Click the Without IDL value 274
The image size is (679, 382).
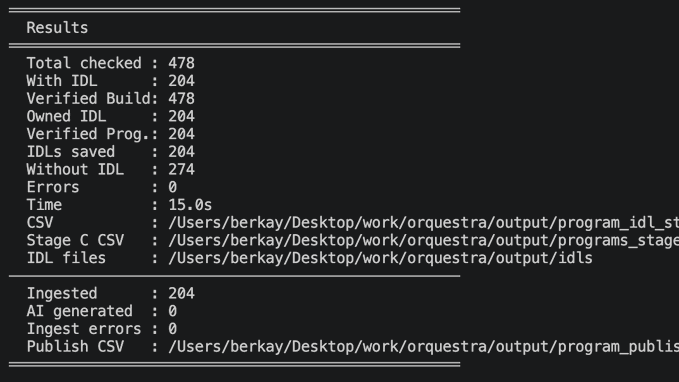(x=181, y=170)
